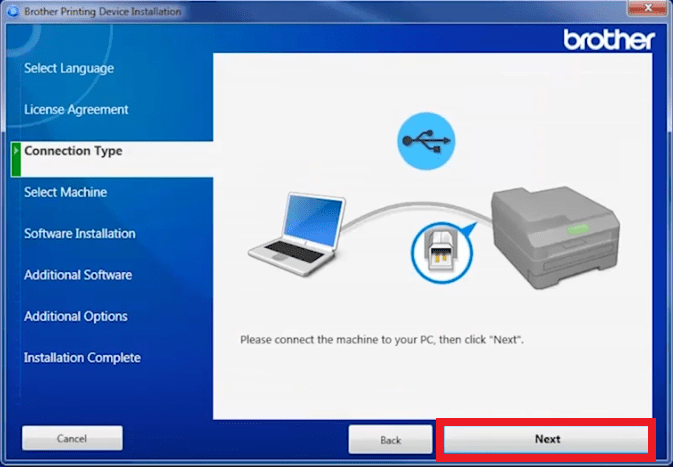Click the blue USB symbol icon

426,141
